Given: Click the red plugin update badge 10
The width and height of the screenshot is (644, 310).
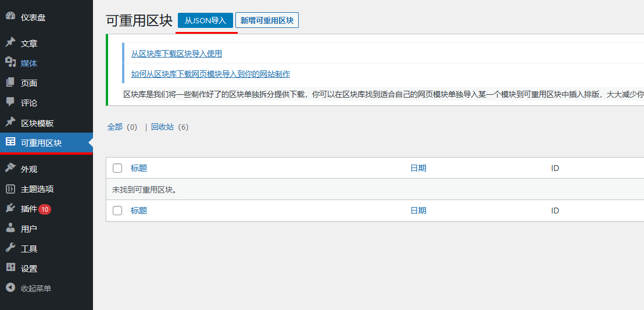Looking at the screenshot, I should click(45, 209).
